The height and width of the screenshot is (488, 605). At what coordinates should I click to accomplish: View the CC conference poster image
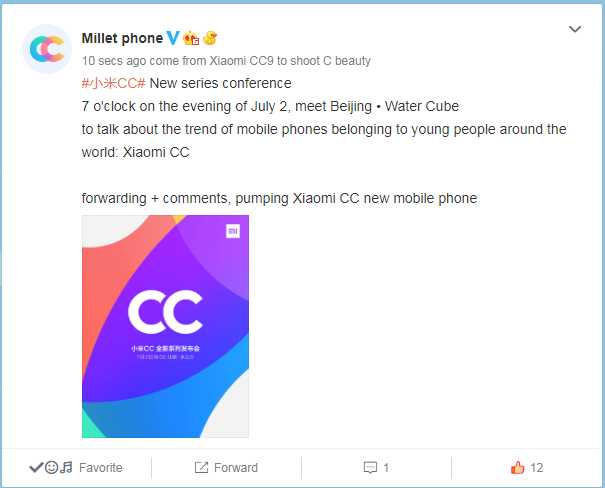pos(166,326)
